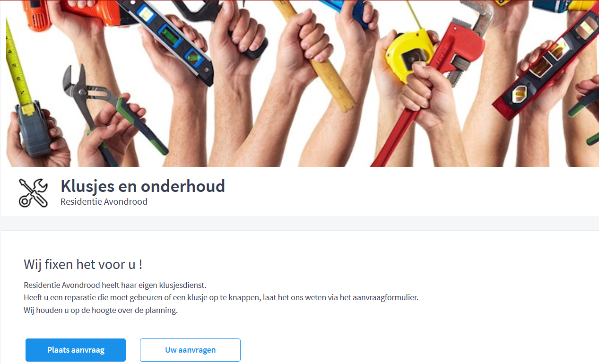This screenshot has width=599, height=364.
Task: Click the crossed wrench and screwdriver icon
Action: [x=33, y=193]
